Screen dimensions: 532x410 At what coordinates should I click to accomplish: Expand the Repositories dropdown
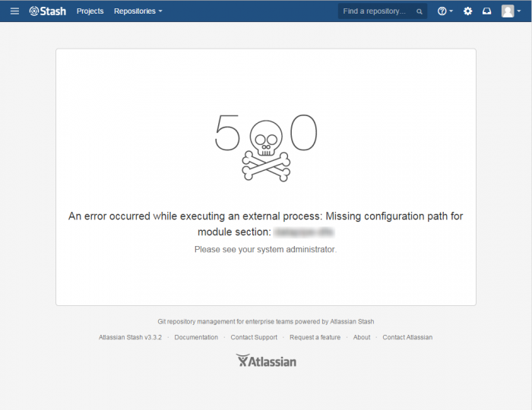click(138, 11)
